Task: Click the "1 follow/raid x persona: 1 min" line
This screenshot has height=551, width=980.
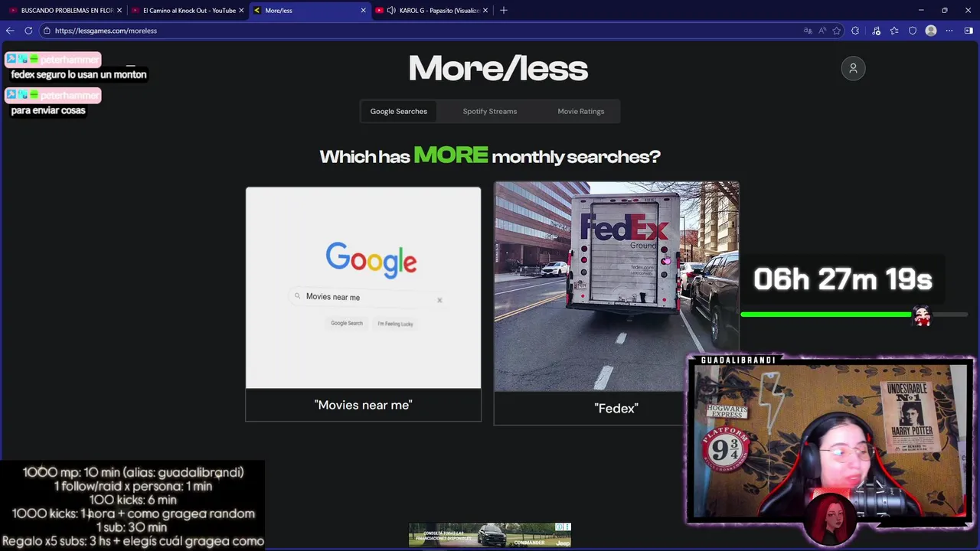Action: (x=133, y=486)
